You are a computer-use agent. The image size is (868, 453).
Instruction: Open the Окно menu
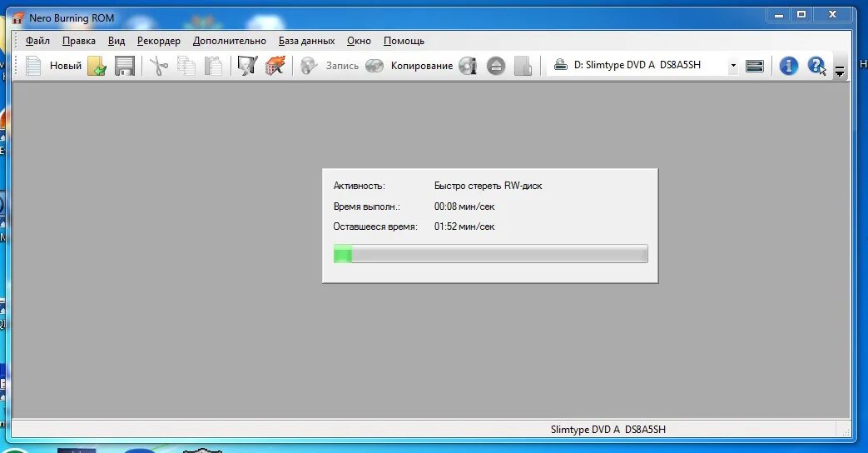[x=359, y=41]
